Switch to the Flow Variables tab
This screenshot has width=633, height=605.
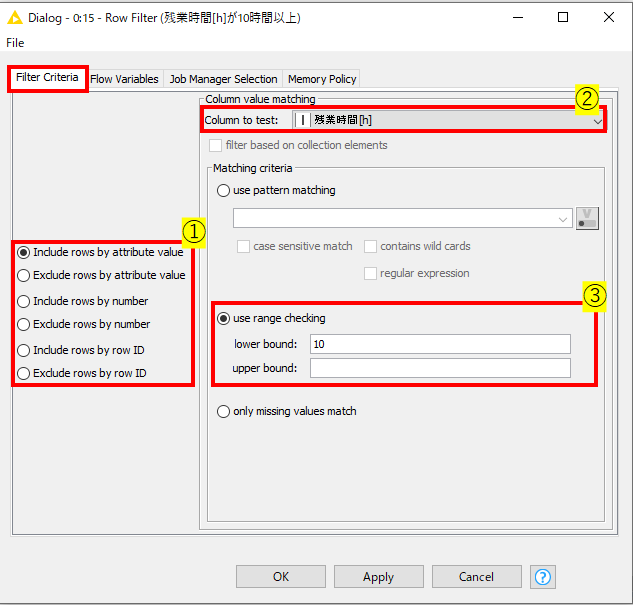click(124, 79)
